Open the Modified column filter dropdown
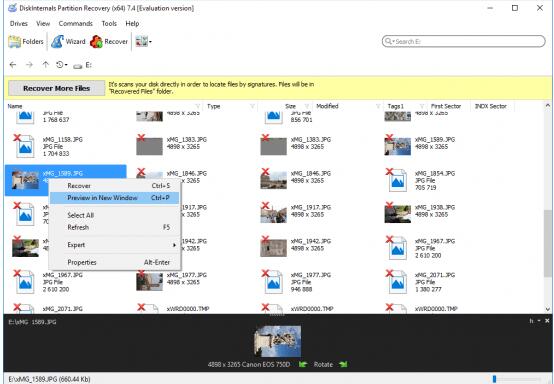This screenshot has width=554, height=384. tap(378, 106)
